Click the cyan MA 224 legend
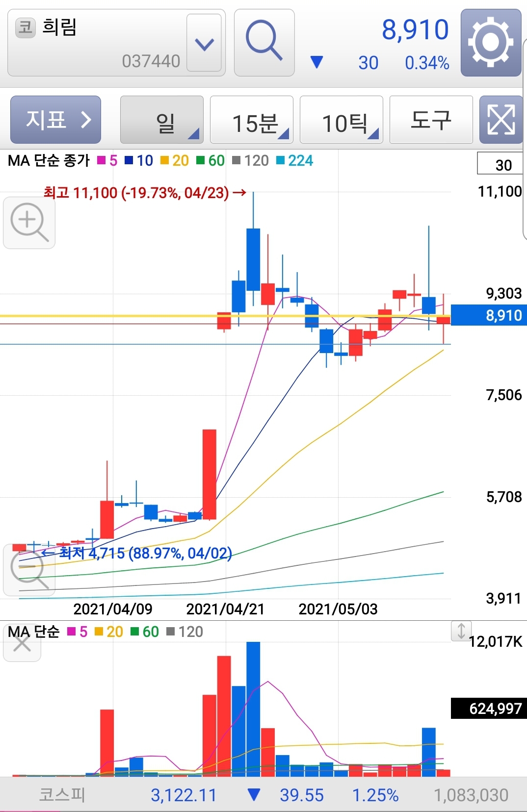The image size is (527, 812). pos(294,160)
